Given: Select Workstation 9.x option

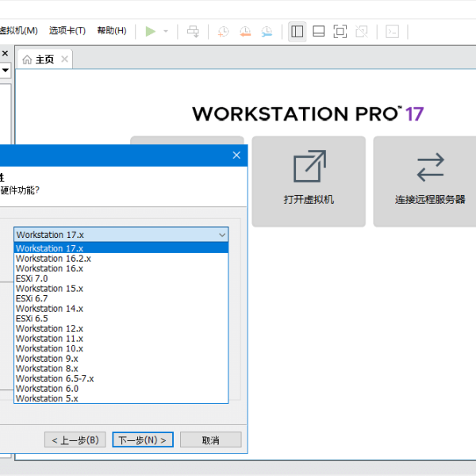Looking at the screenshot, I should [121, 359].
